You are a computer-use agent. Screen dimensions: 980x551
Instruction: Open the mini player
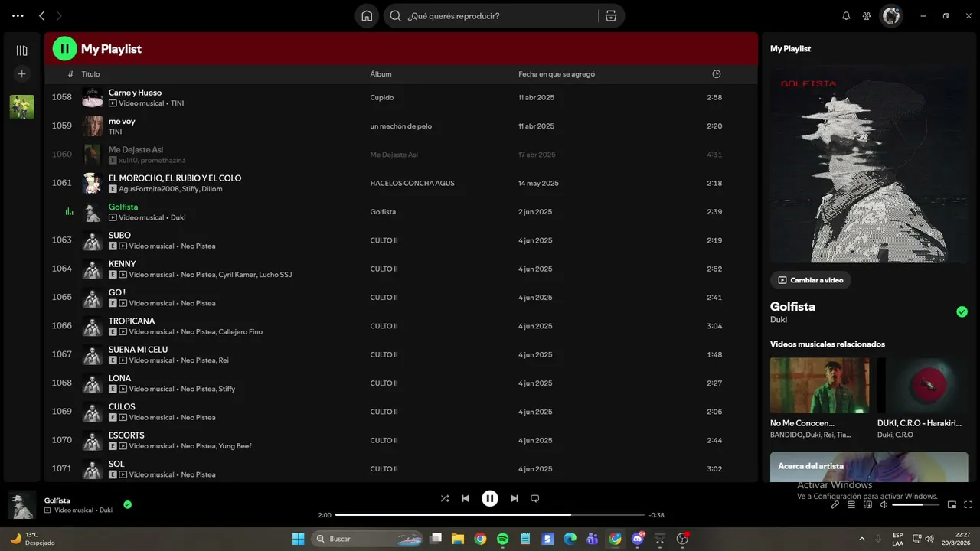952,505
